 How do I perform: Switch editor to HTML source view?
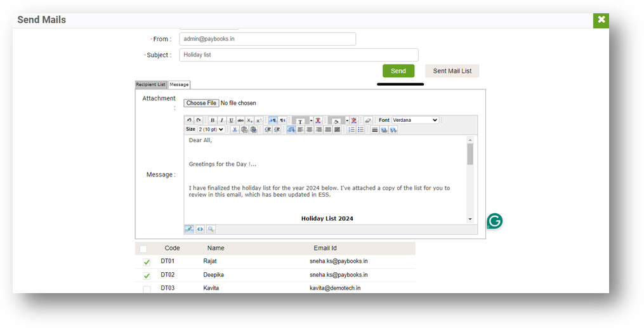click(200, 229)
